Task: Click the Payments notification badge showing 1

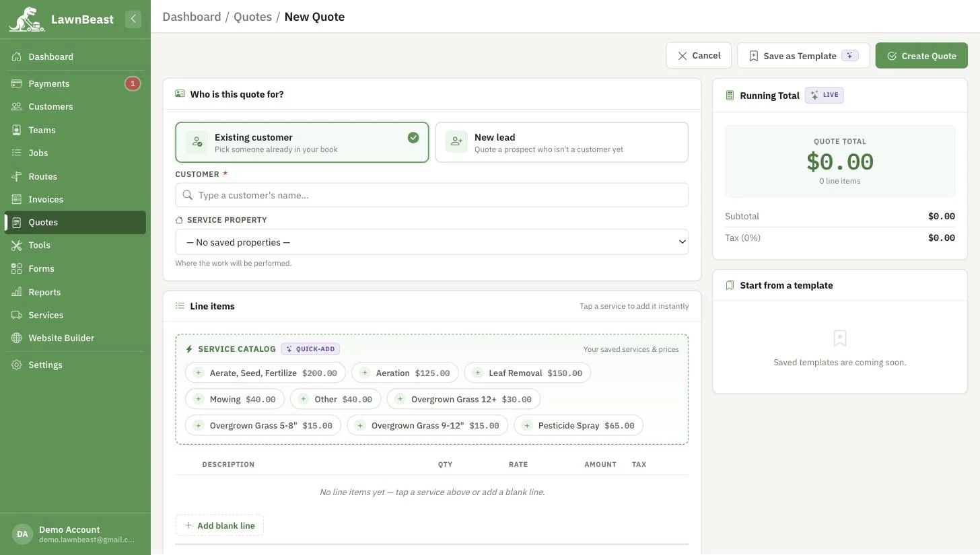Action: pyautogui.click(x=133, y=83)
